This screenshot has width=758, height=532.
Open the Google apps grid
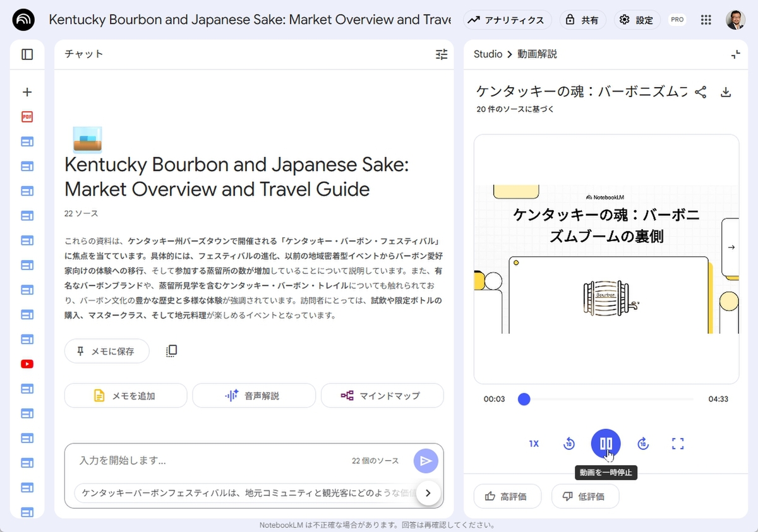click(x=706, y=20)
